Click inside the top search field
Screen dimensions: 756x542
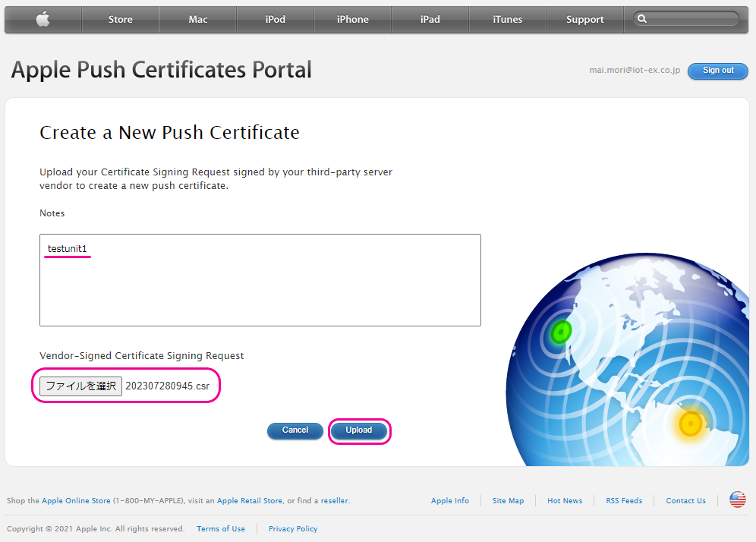click(691, 20)
